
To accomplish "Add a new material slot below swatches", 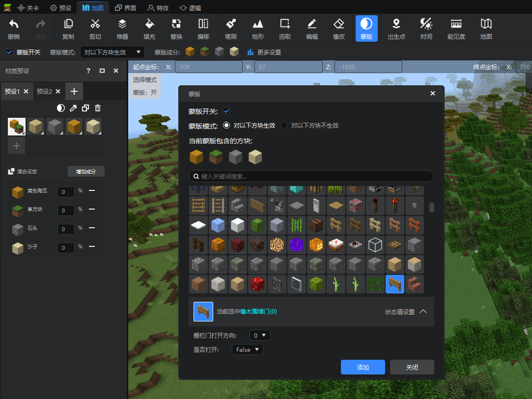I will pos(17,146).
